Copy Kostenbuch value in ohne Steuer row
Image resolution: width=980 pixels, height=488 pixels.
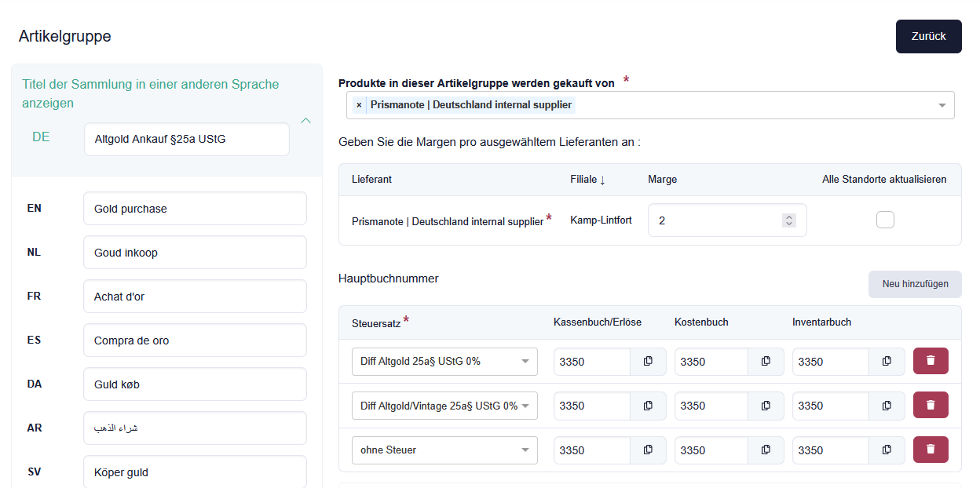point(766,450)
